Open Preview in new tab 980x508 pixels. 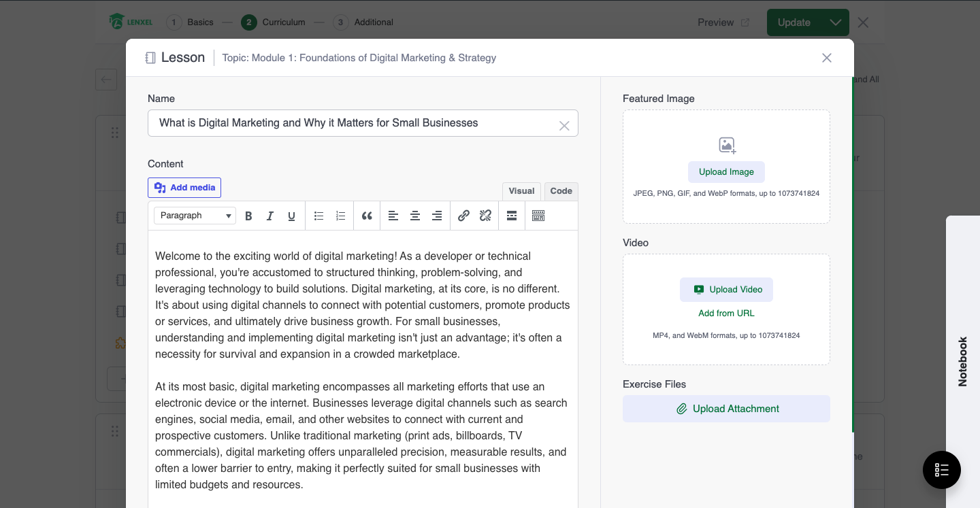click(723, 22)
